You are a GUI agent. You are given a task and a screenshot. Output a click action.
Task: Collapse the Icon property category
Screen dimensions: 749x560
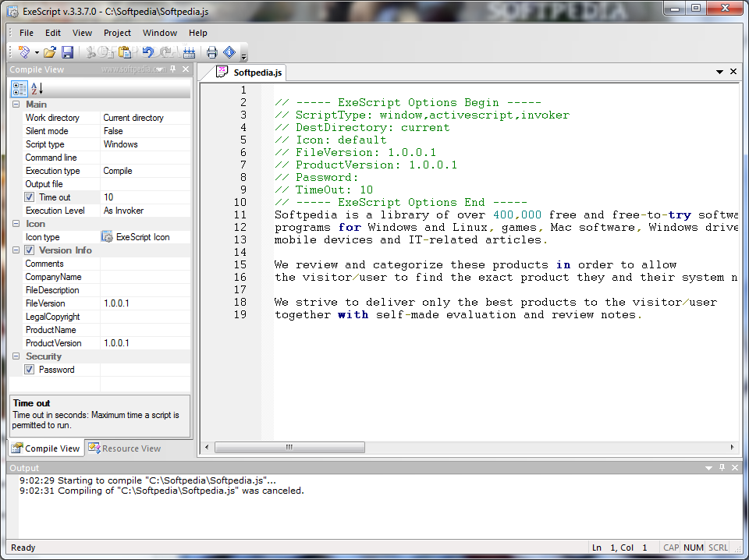click(x=16, y=223)
